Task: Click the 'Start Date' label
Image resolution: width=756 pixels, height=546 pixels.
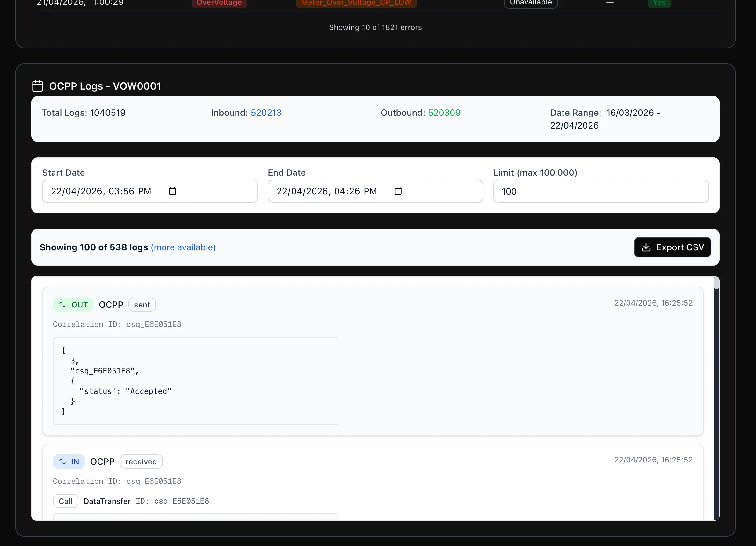Action: click(x=63, y=173)
